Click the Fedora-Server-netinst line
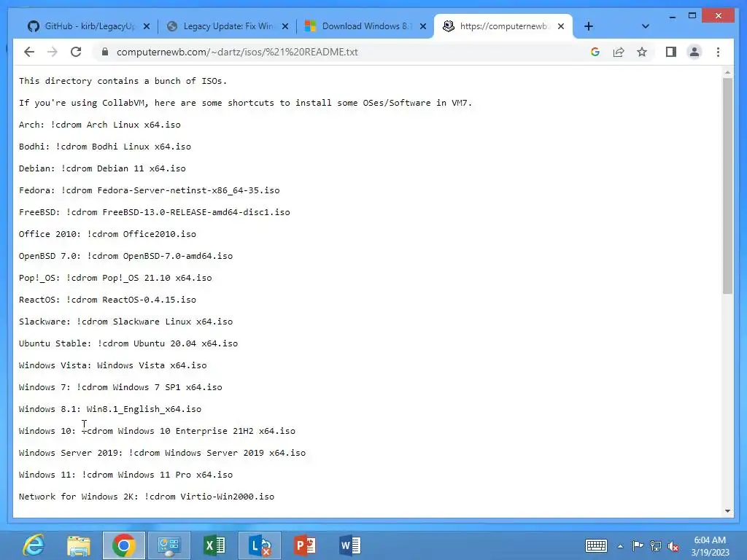The height and width of the screenshot is (560, 747). (149, 190)
